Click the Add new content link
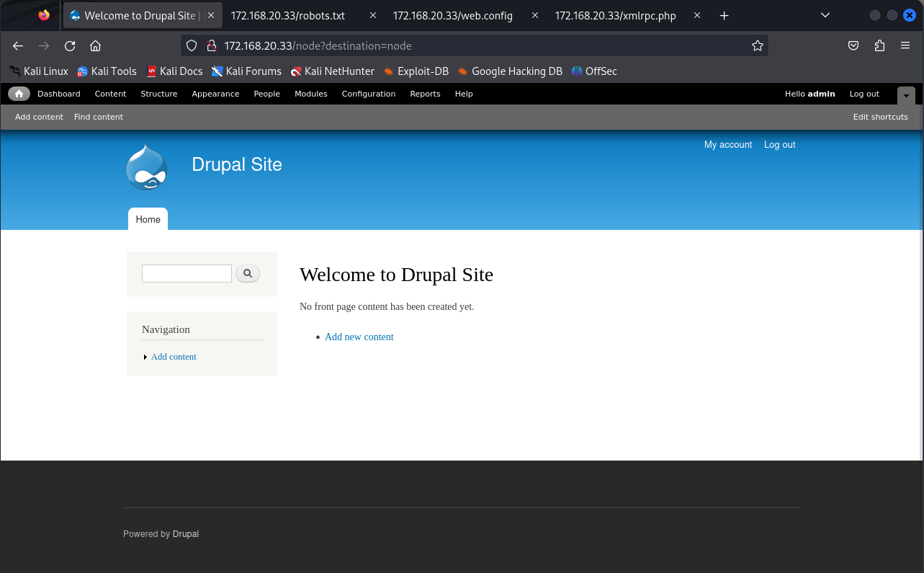The image size is (924, 573). [x=359, y=337]
